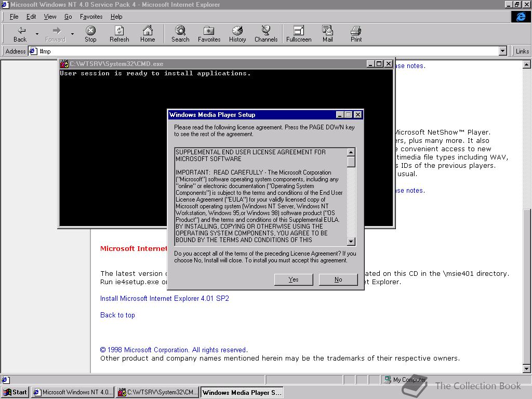Maximize the CMD.exe window
The image size is (532, 399).
379,64
